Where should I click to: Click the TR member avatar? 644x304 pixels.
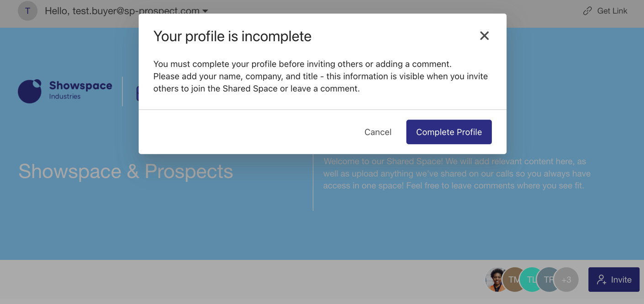[549, 279]
